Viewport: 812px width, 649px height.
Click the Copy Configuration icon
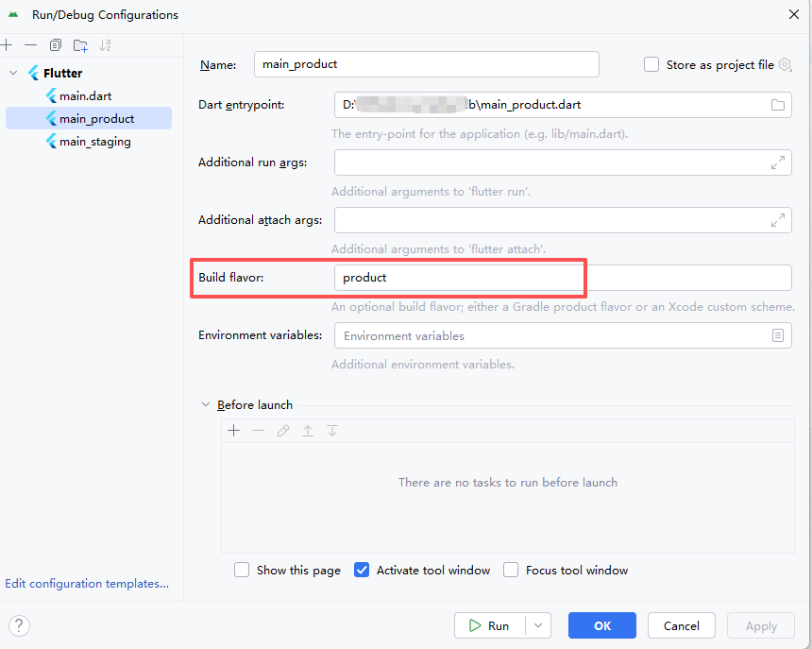click(56, 45)
